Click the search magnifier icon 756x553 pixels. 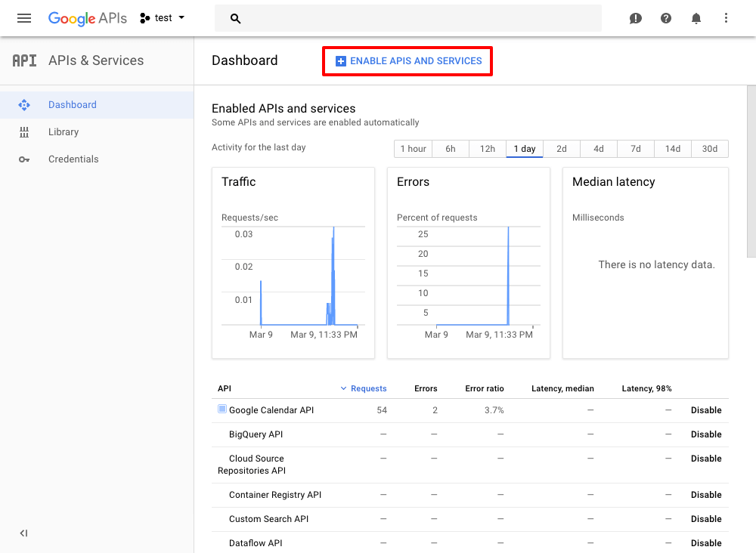pyautogui.click(x=235, y=18)
